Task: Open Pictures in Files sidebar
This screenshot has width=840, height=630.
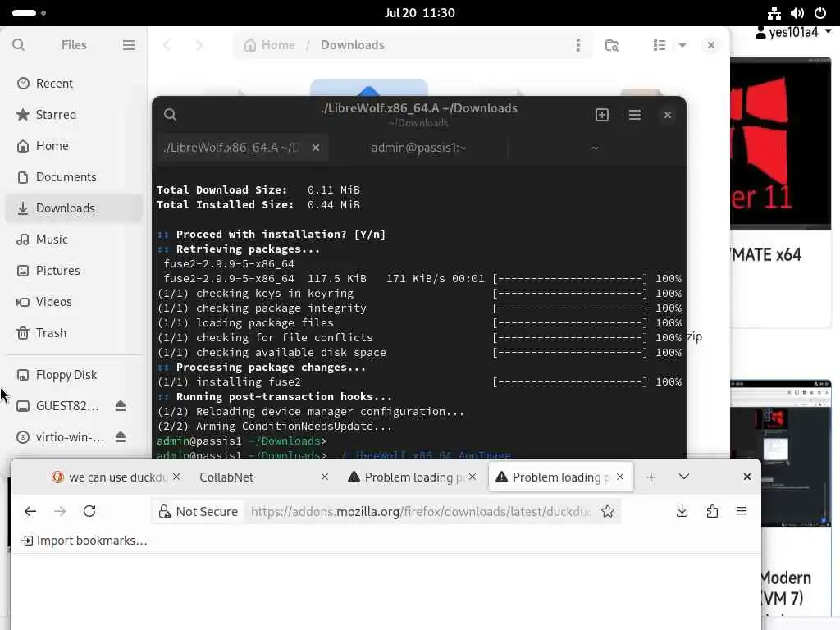Action: tap(74, 270)
